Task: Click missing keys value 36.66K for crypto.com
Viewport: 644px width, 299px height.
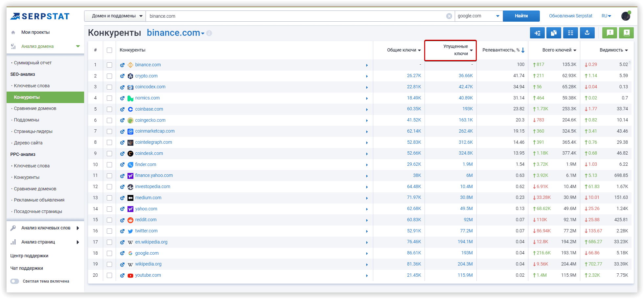Action: (466, 75)
